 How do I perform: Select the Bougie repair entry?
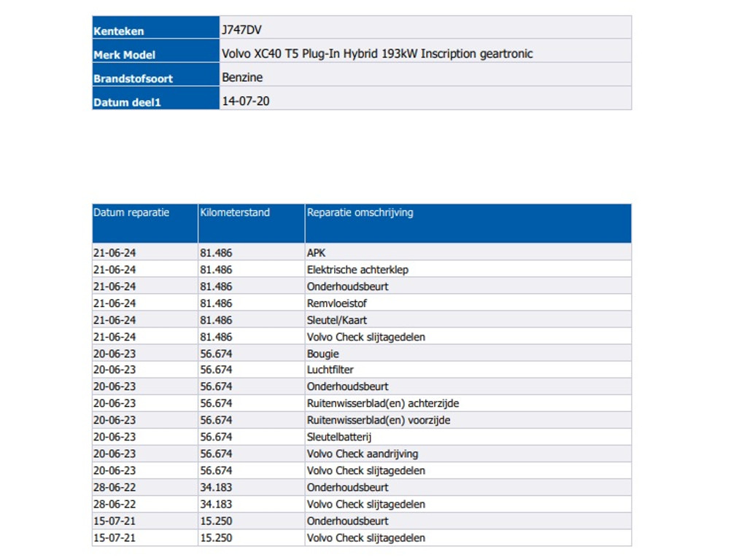pos(322,354)
